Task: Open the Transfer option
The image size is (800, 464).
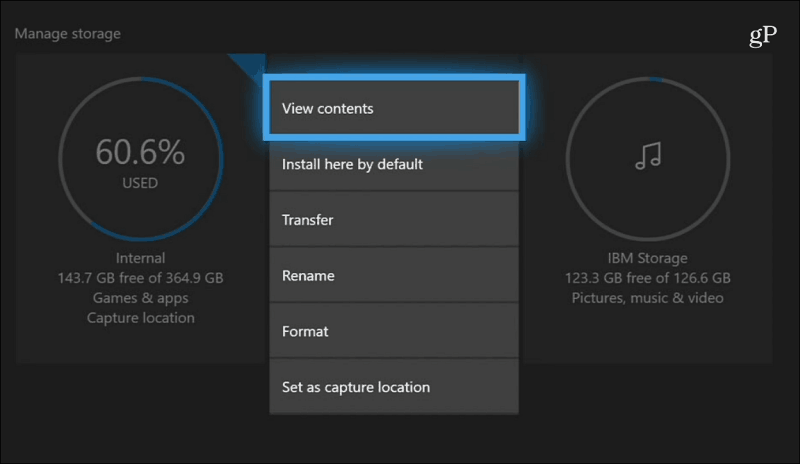Action: (394, 220)
